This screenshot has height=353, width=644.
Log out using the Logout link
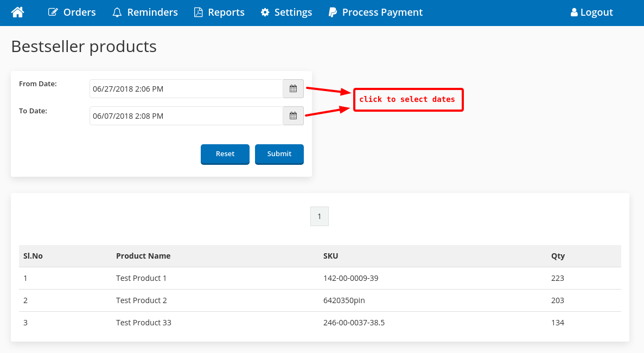click(596, 12)
